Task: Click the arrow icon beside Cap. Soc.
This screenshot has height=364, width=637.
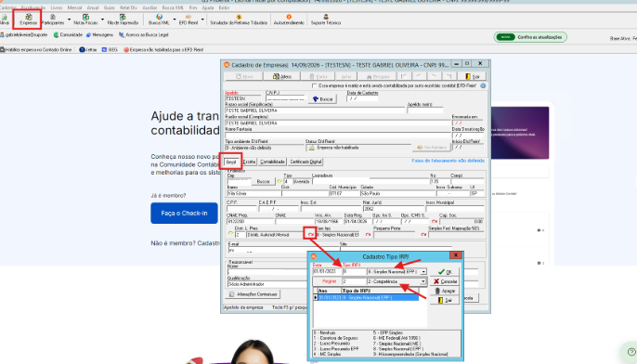Action: pos(435,221)
